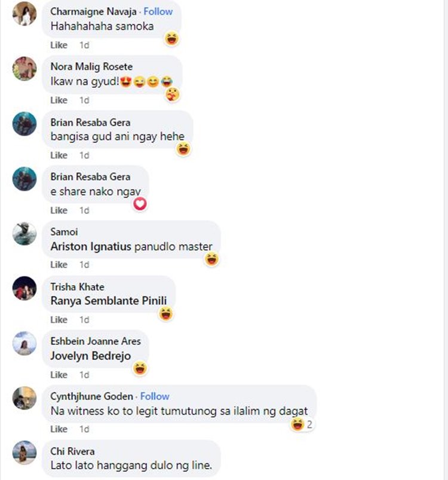The image size is (448, 480).
Task: Click heart reaction on 'e share nako' comment
Action: 140,204
